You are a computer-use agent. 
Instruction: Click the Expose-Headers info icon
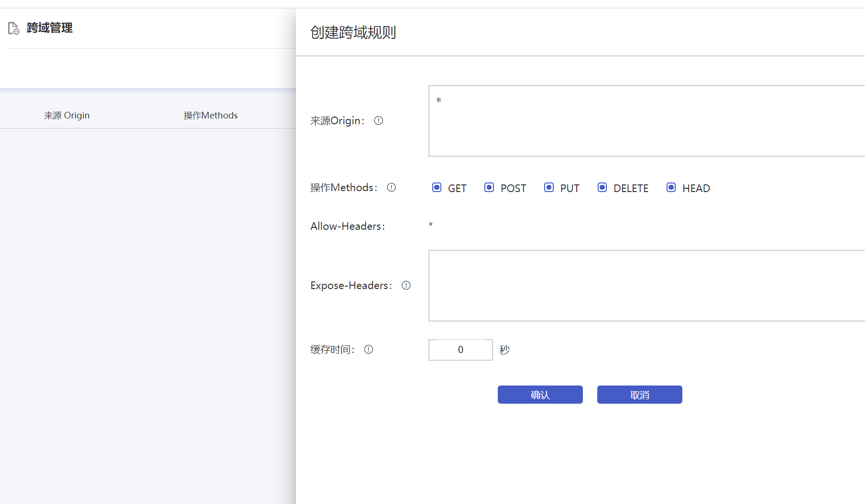click(406, 285)
